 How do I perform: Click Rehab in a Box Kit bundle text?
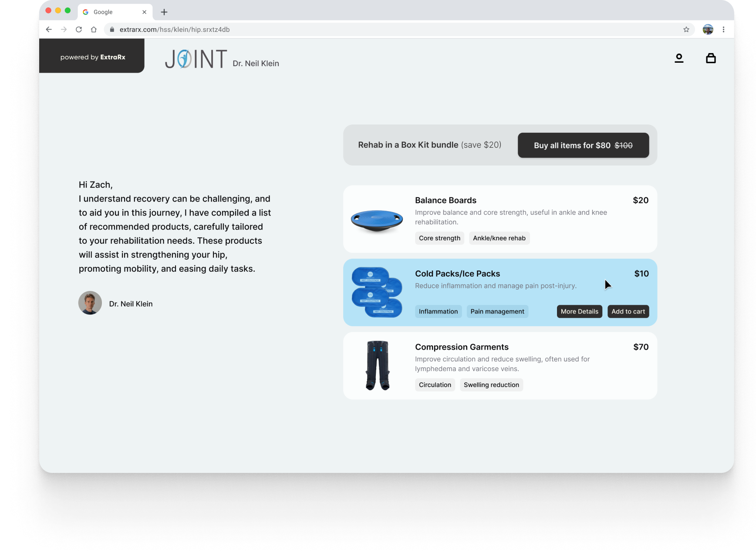[408, 145]
